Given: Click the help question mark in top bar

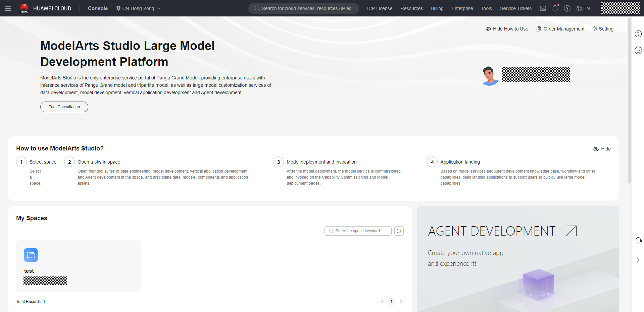Looking at the screenshot, I should (567, 8).
